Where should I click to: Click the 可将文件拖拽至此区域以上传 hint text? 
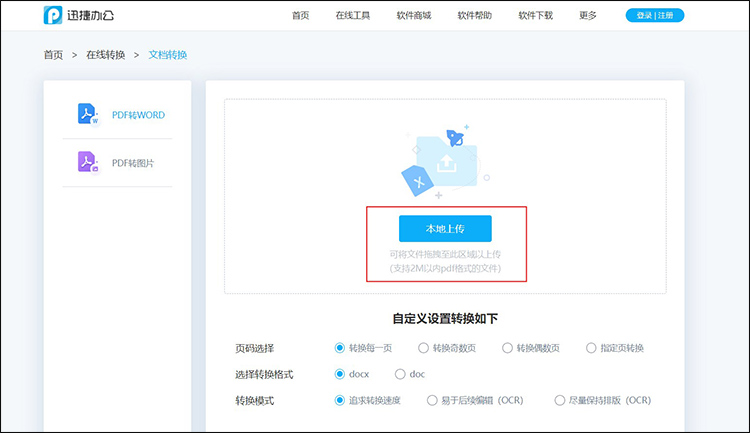point(445,254)
